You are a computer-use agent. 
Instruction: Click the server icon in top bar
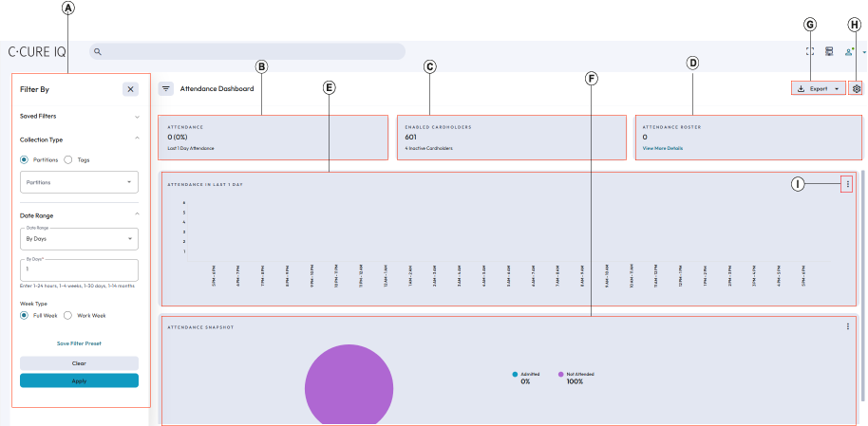click(x=829, y=52)
